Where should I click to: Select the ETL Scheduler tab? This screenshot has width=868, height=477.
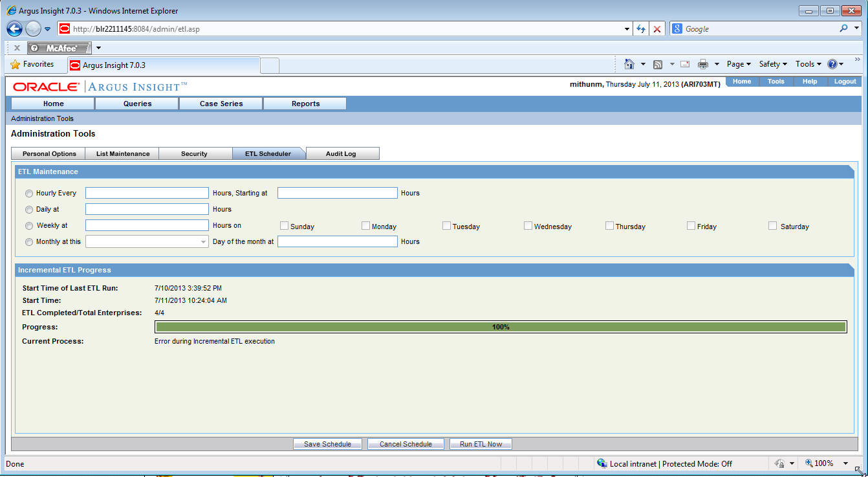268,154
